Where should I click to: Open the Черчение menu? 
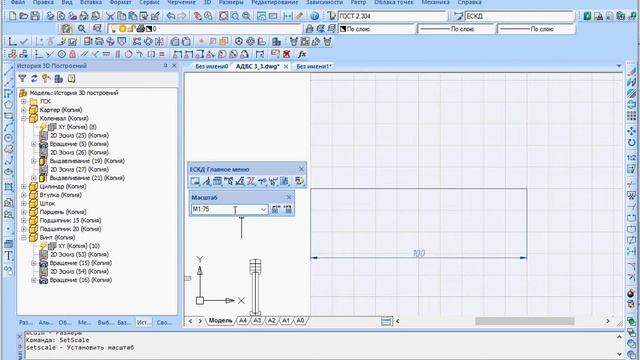pyautogui.click(x=181, y=2)
